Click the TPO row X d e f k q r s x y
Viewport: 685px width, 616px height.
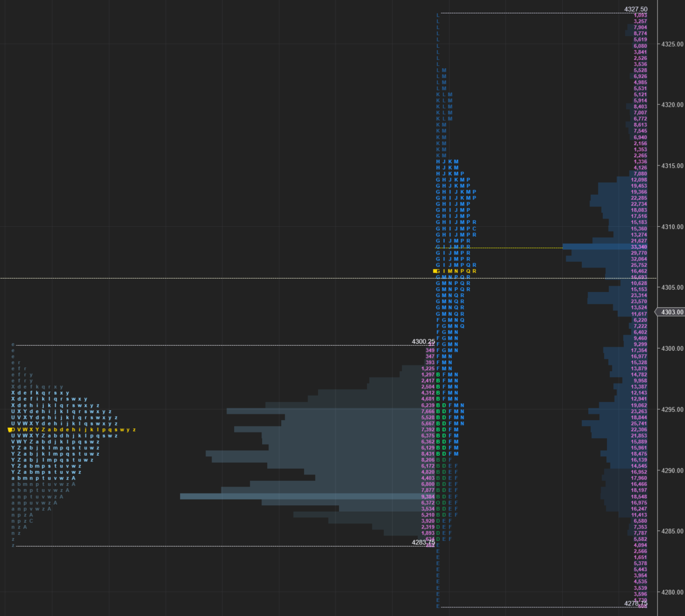[40, 393]
